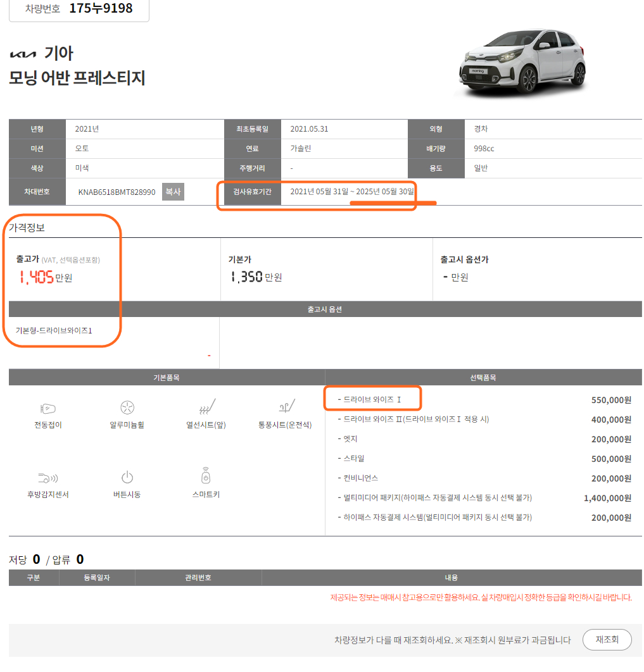Image resolution: width=644 pixels, height=672 pixels.
Task: Click the 1,400,000원 price
Action: point(607,498)
